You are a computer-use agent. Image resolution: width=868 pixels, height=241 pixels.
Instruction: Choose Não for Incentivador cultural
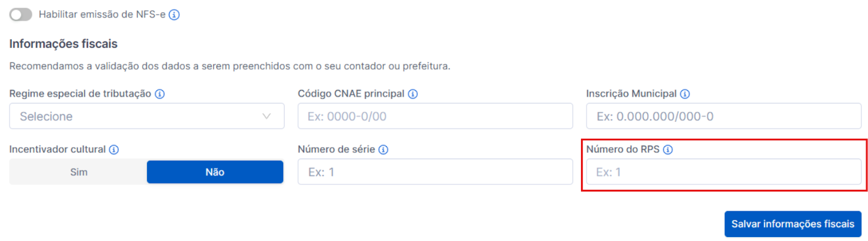click(x=215, y=172)
